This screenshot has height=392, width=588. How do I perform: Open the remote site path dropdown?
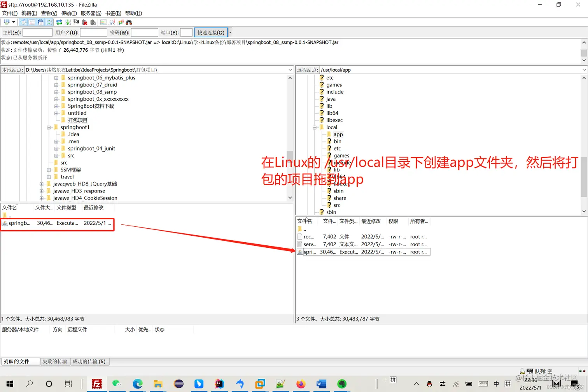click(584, 70)
